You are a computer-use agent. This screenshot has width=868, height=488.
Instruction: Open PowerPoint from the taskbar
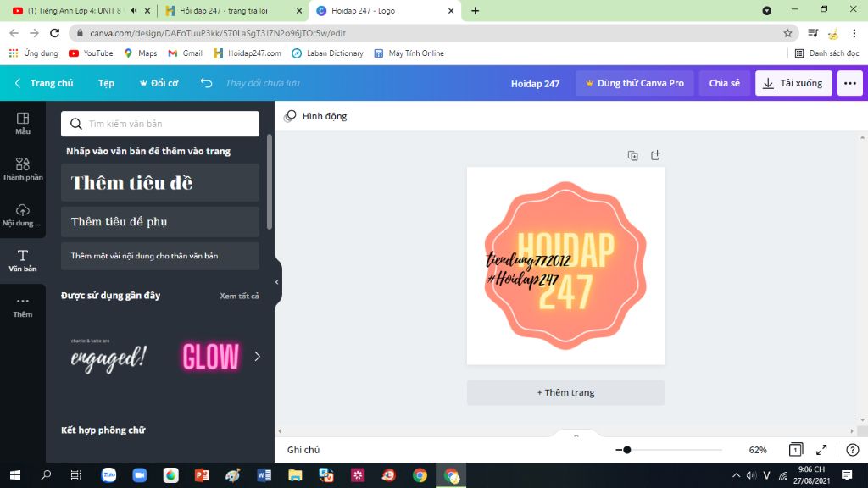[202, 475]
